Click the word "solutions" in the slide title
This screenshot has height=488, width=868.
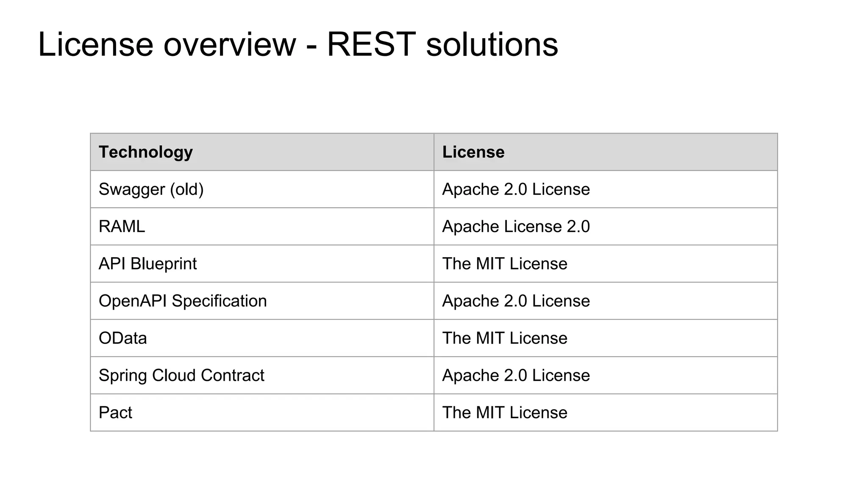(492, 44)
